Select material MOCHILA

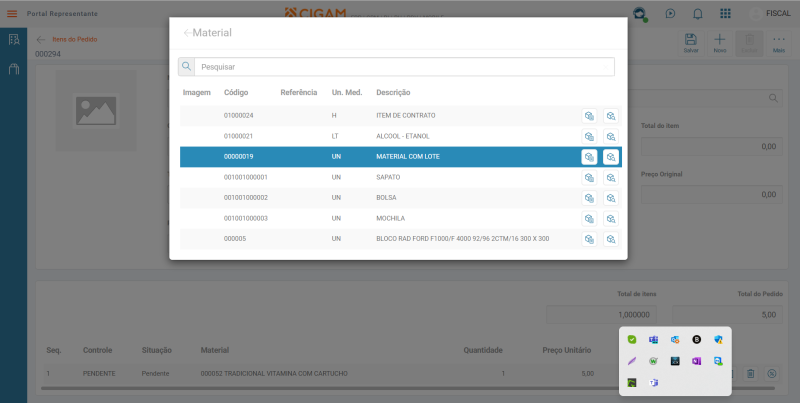(x=401, y=219)
